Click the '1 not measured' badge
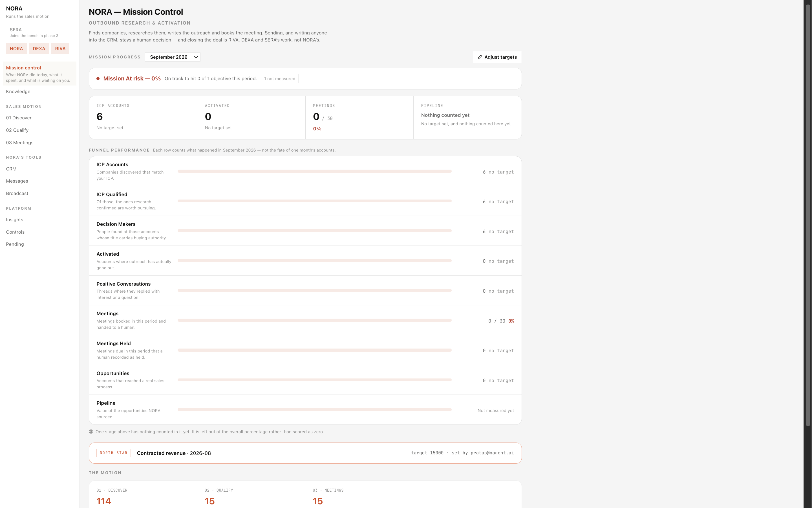The height and width of the screenshot is (508, 812). (x=279, y=79)
